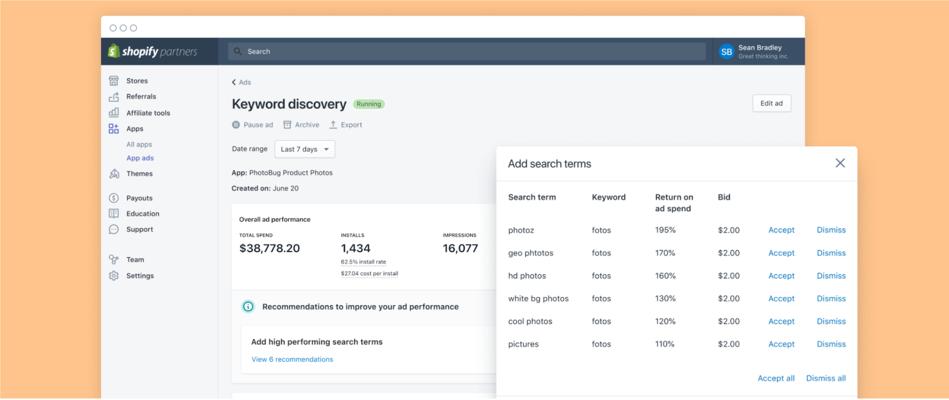Open the SB user avatar
The height and width of the screenshot is (400, 949).
pyautogui.click(x=726, y=51)
